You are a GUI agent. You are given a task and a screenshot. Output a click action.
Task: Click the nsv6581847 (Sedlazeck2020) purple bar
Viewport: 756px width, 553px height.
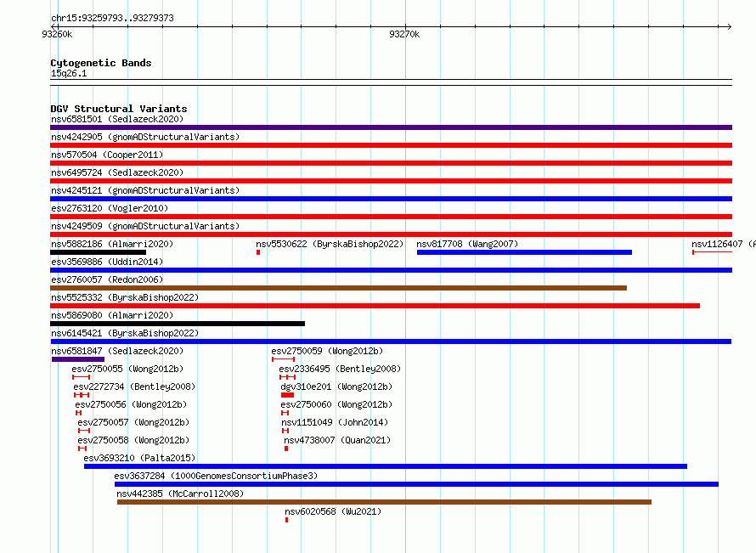click(x=78, y=359)
